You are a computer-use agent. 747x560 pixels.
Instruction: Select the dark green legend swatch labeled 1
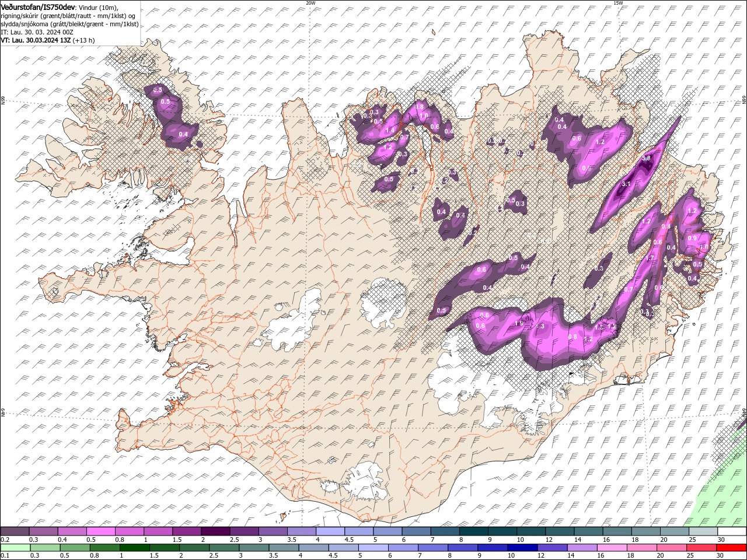(x=135, y=548)
